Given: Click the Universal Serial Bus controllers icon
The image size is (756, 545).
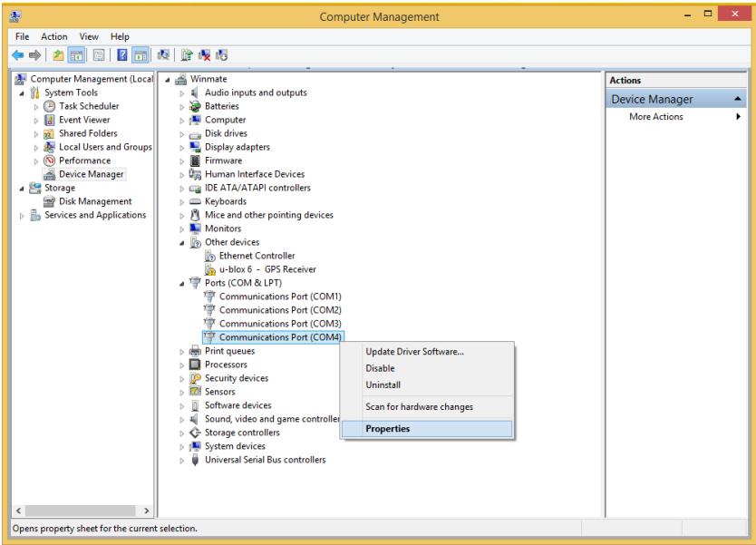Looking at the screenshot, I should click(195, 460).
